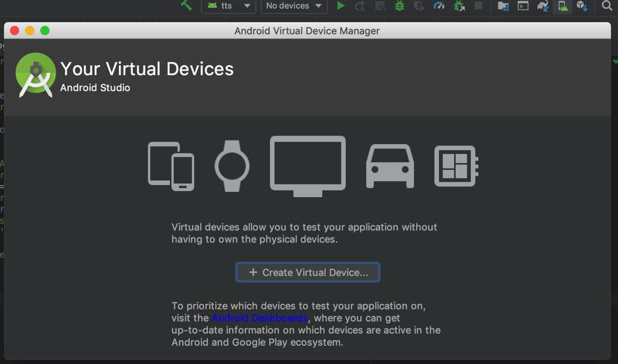
Task: Click Attach Debugger to Android Process icon
Action: click(x=459, y=6)
